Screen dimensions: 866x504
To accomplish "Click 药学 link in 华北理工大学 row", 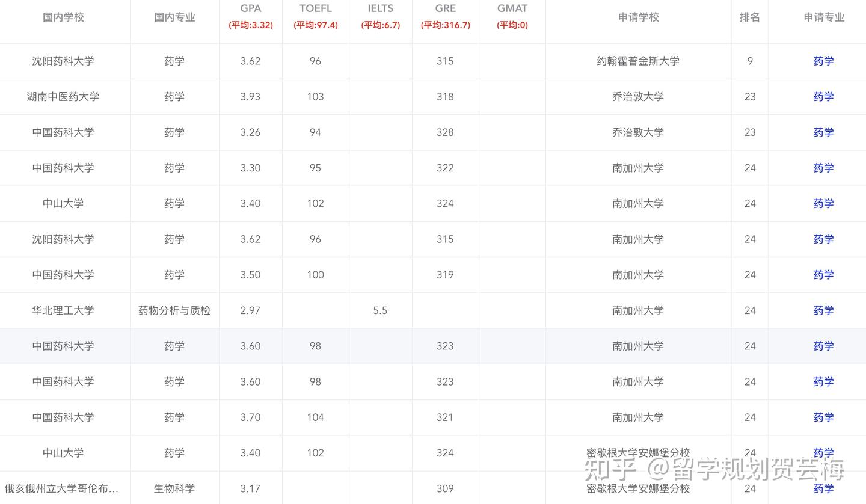I will 823,310.
